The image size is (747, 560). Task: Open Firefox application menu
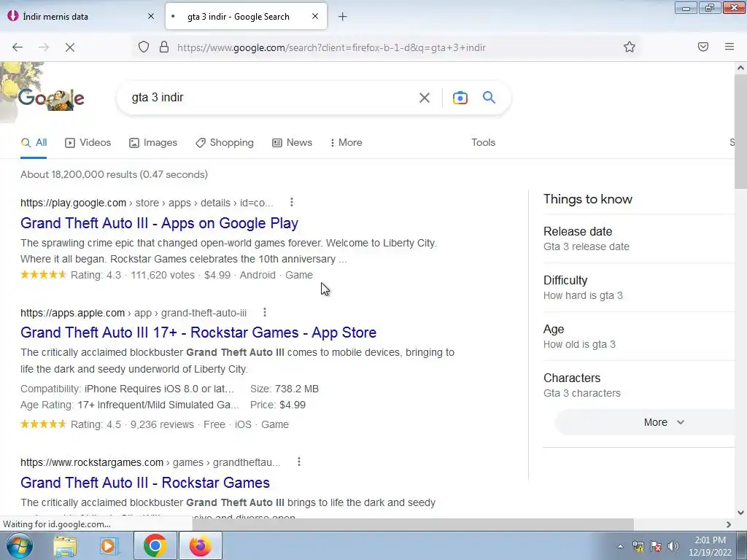tap(729, 47)
